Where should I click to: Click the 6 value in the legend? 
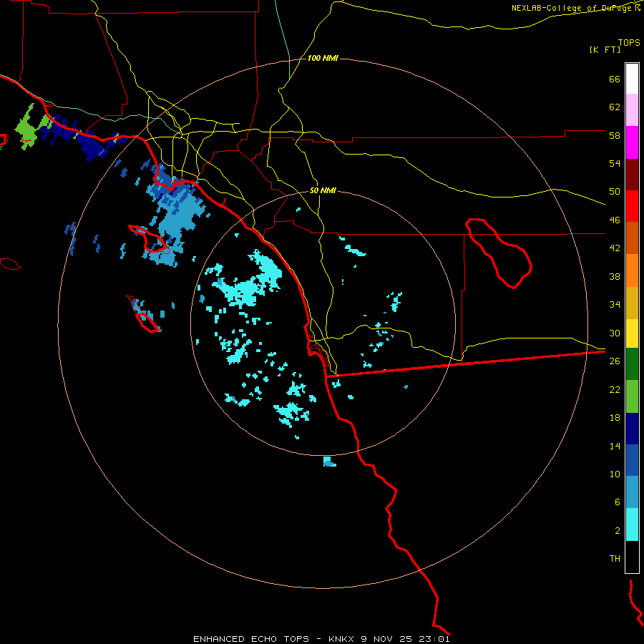pyautogui.click(x=618, y=502)
